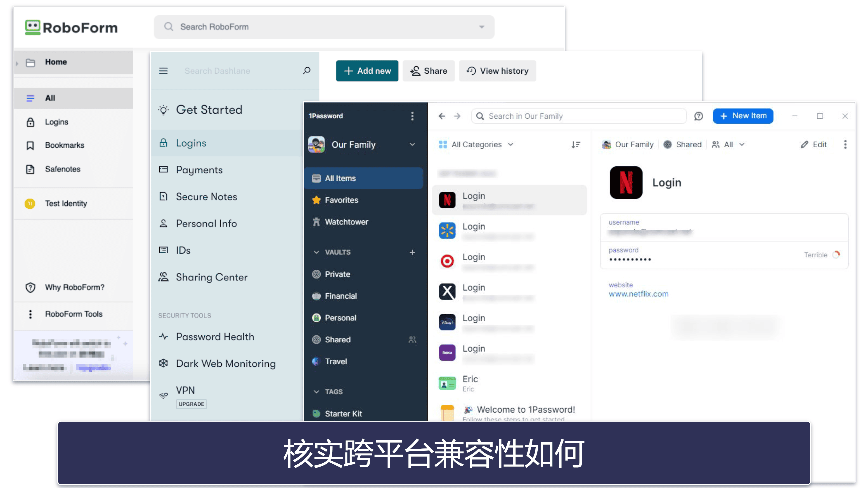The height and width of the screenshot is (488, 868).
Task: Expand Our Family account dropdown
Action: tap(412, 144)
